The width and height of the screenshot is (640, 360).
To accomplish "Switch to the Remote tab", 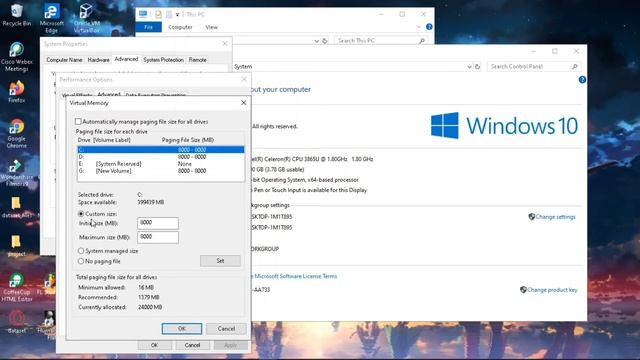I will point(198,60).
